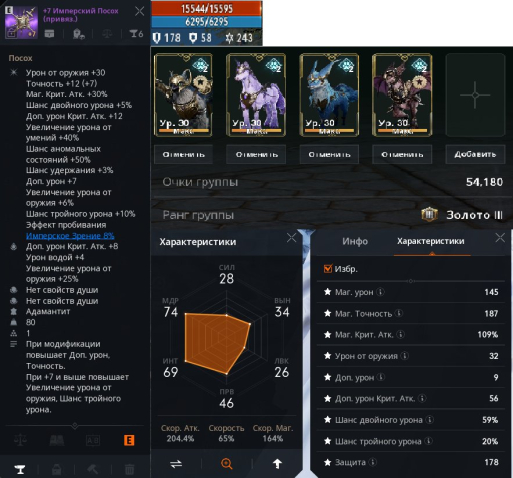Click the upward arrow icon below the stats
The height and width of the screenshot is (478, 513).
(277, 464)
